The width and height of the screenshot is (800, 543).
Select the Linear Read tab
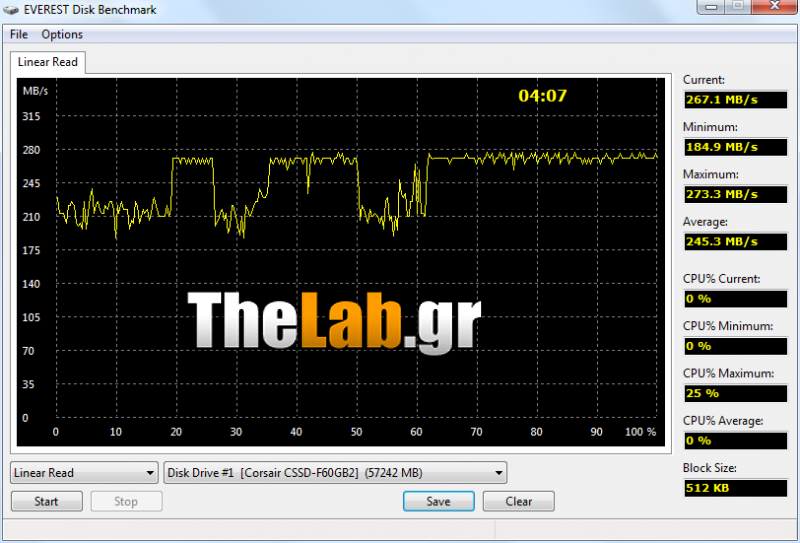tap(47, 62)
